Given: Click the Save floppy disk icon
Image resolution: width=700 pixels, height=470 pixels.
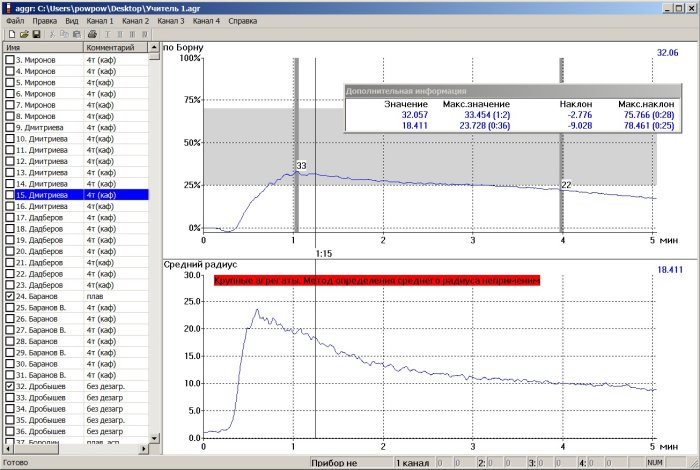Looking at the screenshot, I should click(36, 34).
